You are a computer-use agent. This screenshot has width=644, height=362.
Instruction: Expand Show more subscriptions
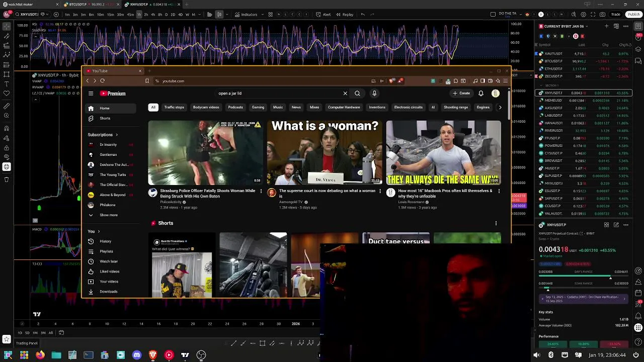pyautogui.click(x=109, y=215)
